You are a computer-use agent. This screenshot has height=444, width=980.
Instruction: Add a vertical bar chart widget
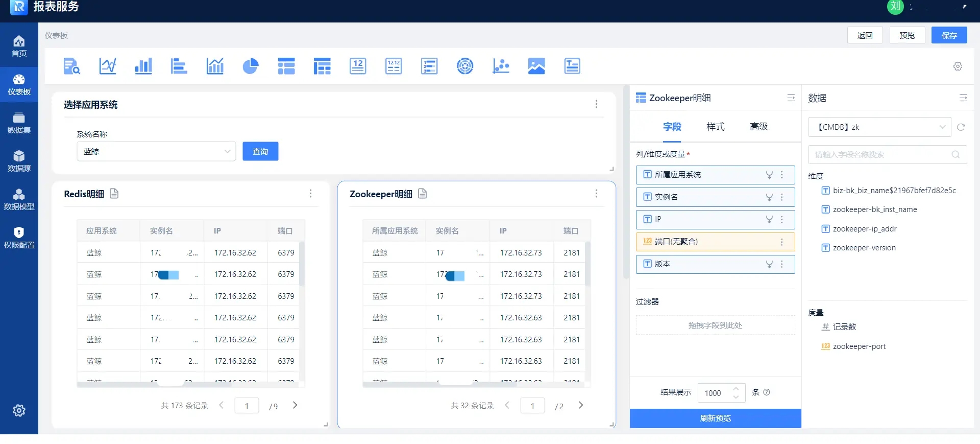[x=143, y=66]
